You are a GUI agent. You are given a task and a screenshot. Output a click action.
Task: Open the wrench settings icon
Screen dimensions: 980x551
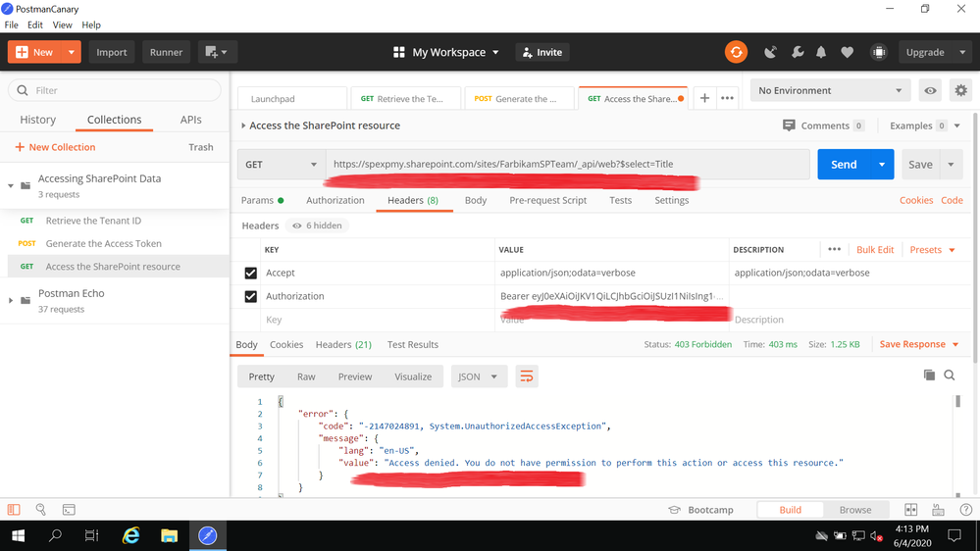coord(798,53)
